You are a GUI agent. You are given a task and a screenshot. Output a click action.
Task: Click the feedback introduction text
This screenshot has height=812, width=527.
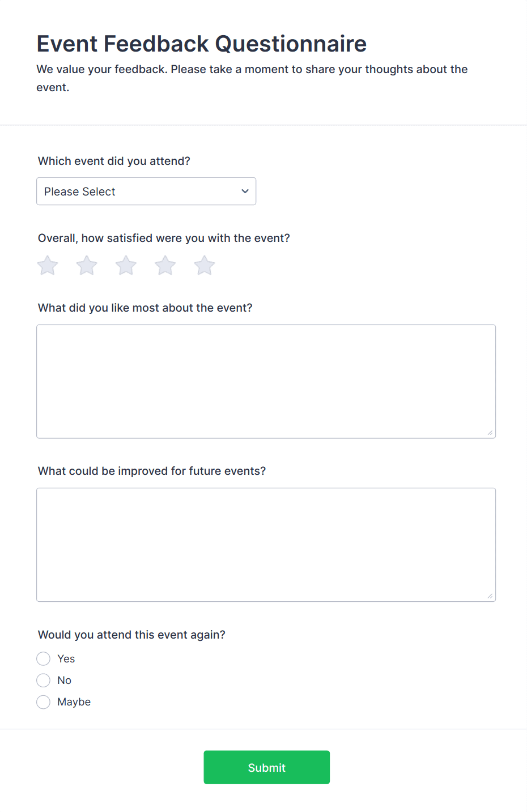tap(252, 78)
